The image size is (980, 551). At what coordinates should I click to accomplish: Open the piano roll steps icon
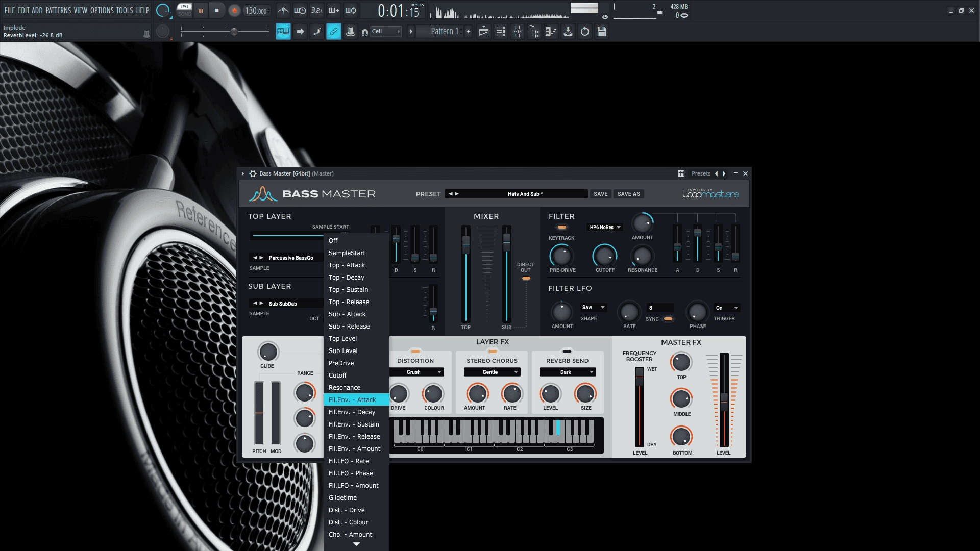tap(551, 32)
